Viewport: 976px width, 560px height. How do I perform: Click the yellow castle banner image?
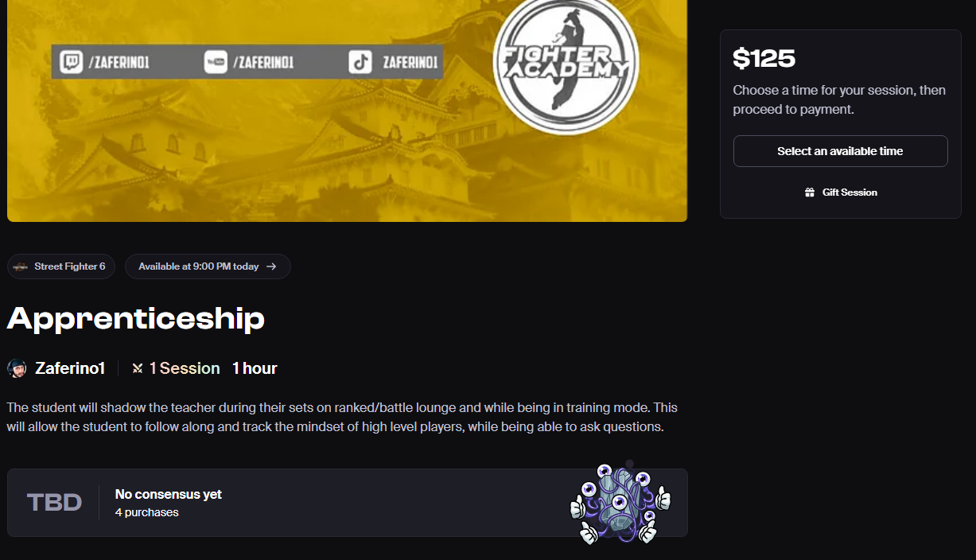(347, 111)
